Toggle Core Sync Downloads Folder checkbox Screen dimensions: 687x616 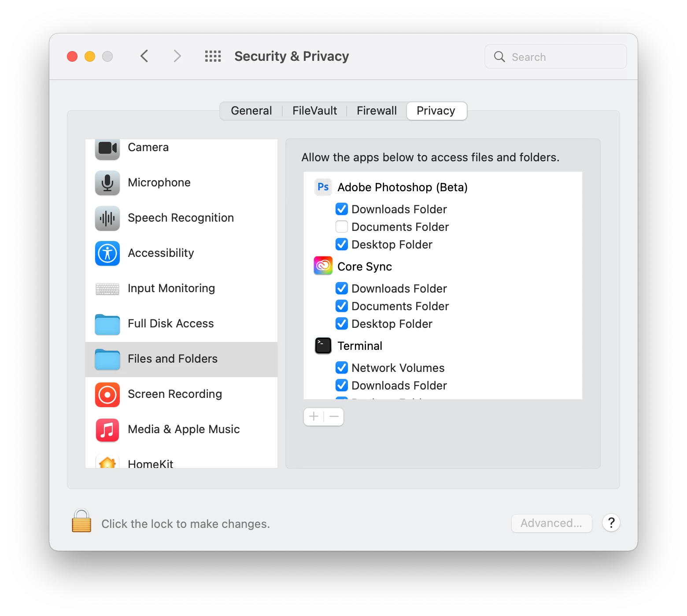pos(342,288)
